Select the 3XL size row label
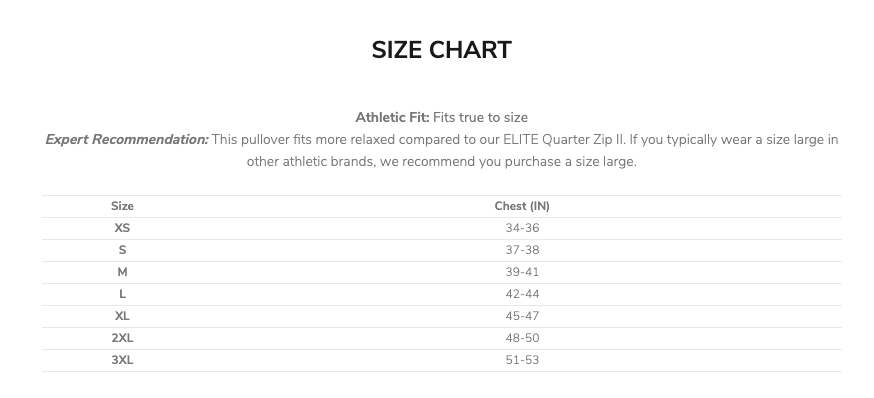The height and width of the screenshot is (398, 874). (x=122, y=360)
